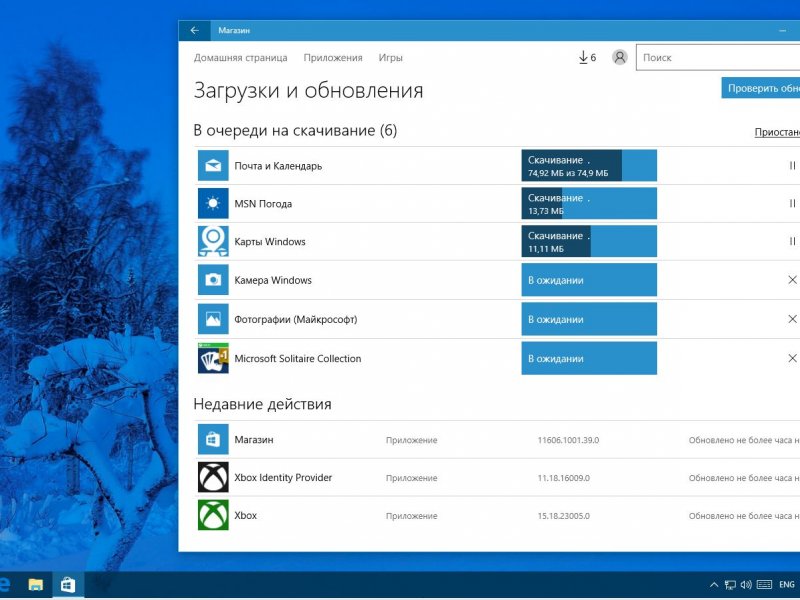Select the MSN Погода app name

pos(263,204)
